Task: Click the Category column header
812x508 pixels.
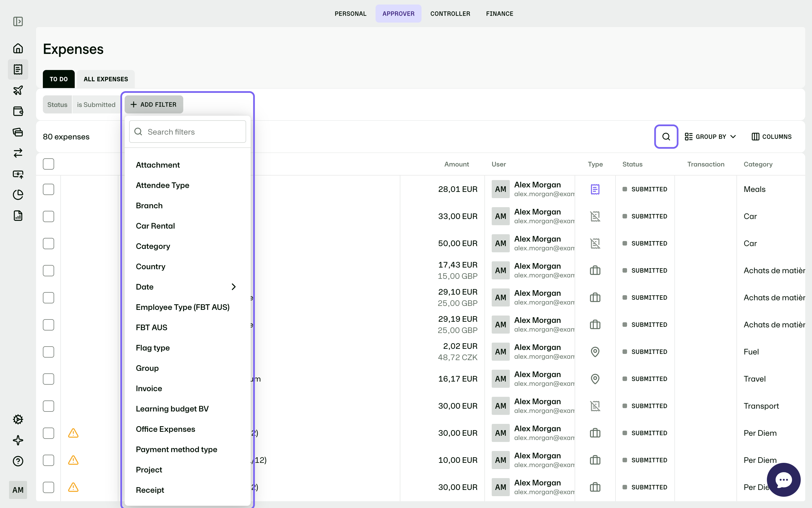Action: click(758, 164)
